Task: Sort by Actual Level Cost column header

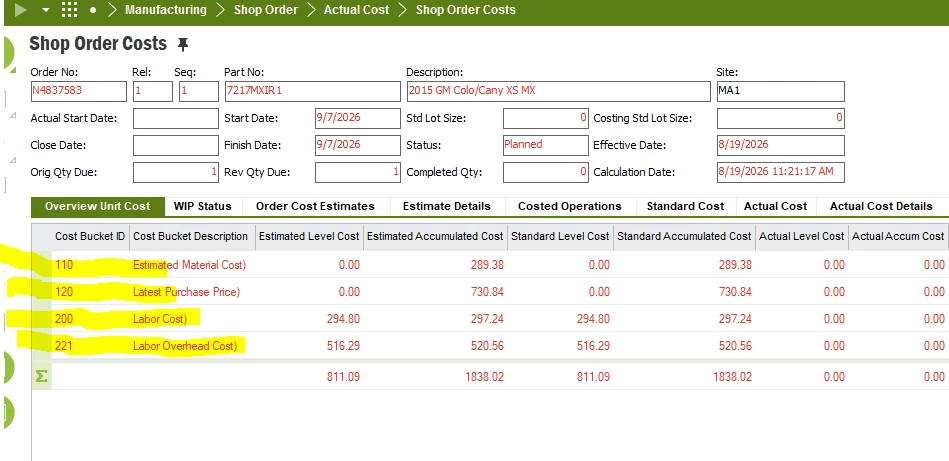Action: point(801,237)
